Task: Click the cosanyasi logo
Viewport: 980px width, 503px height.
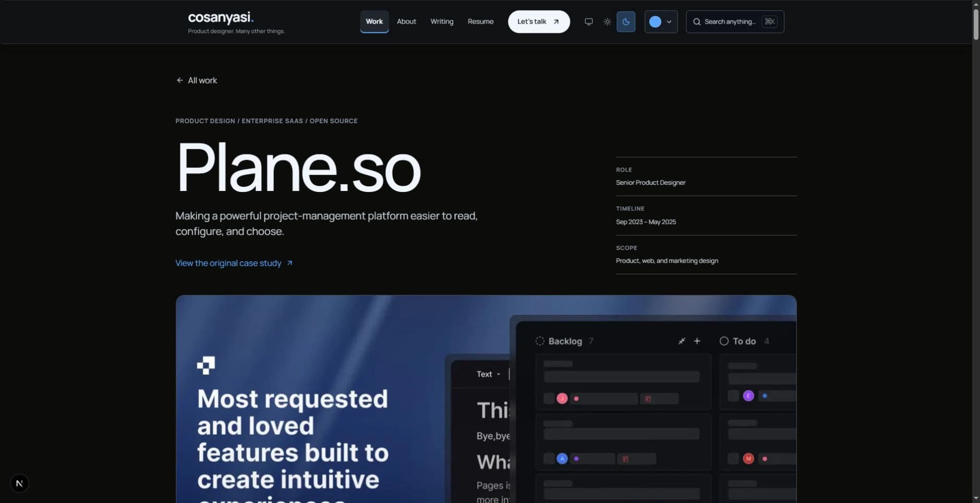Action: pos(221,18)
